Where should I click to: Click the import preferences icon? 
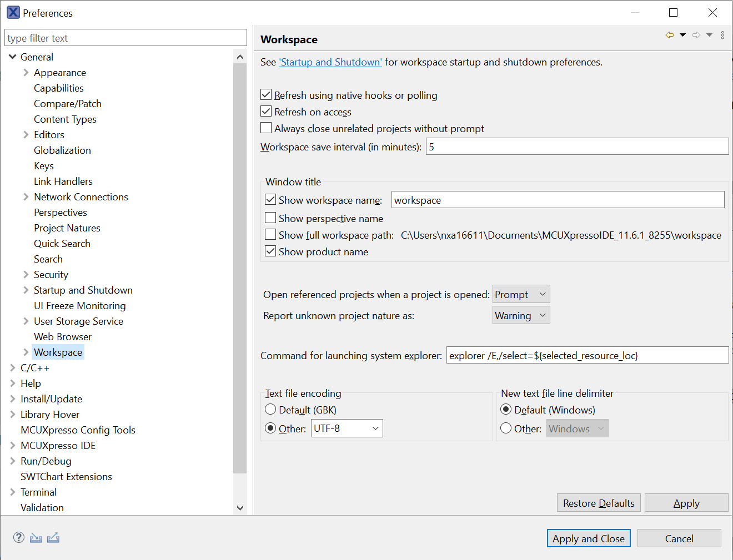click(x=36, y=537)
